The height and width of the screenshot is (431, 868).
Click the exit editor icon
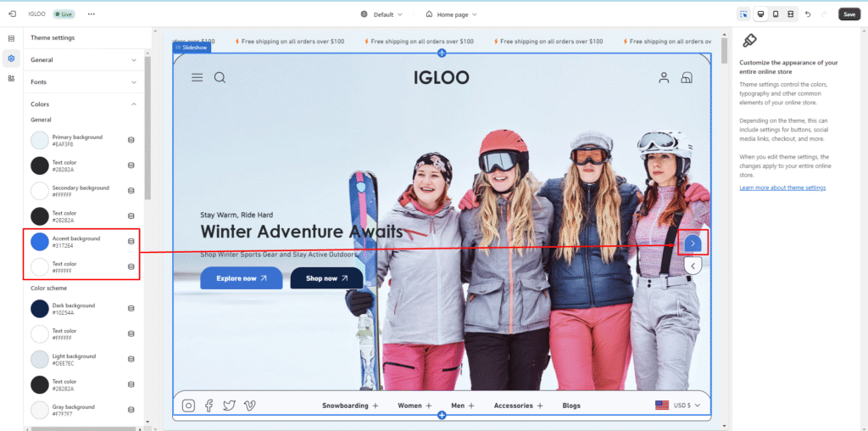(x=12, y=14)
